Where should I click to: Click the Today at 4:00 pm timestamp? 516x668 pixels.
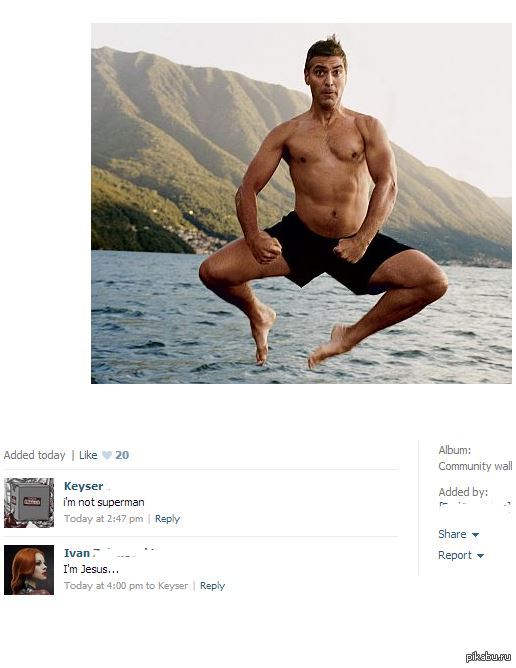[104, 586]
